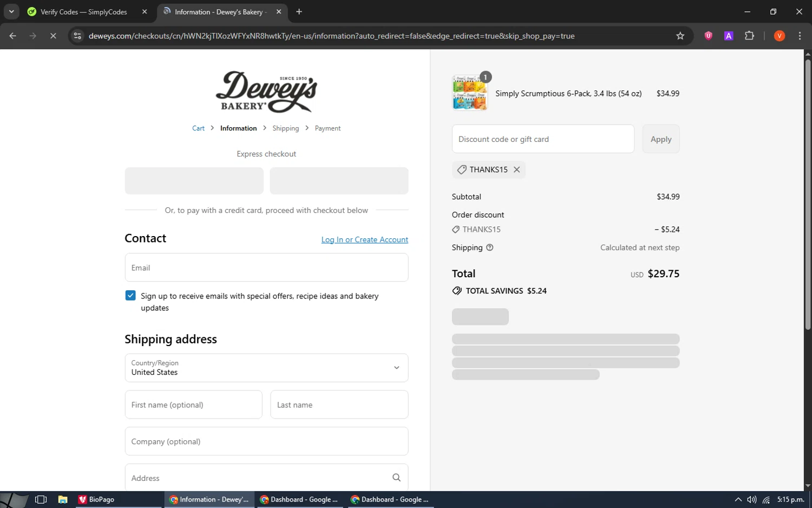Open File Explorer from taskbar
The width and height of the screenshot is (812, 508).
(x=63, y=499)
